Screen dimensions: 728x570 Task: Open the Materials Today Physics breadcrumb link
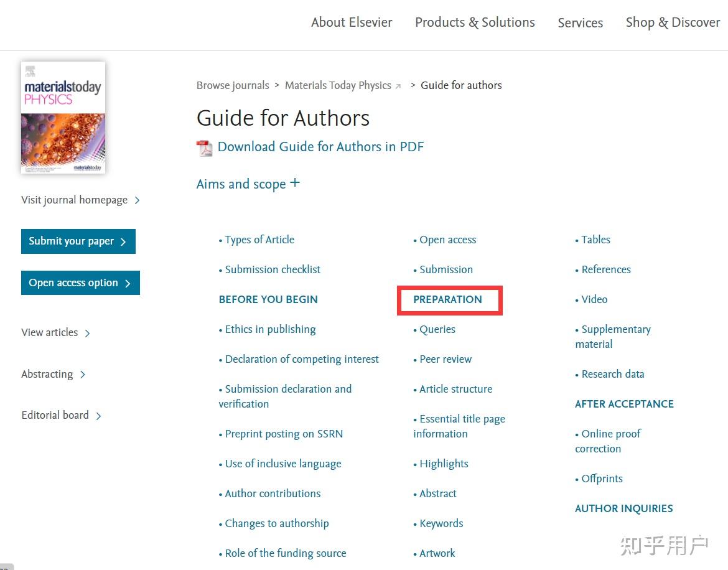pos(338,85)
